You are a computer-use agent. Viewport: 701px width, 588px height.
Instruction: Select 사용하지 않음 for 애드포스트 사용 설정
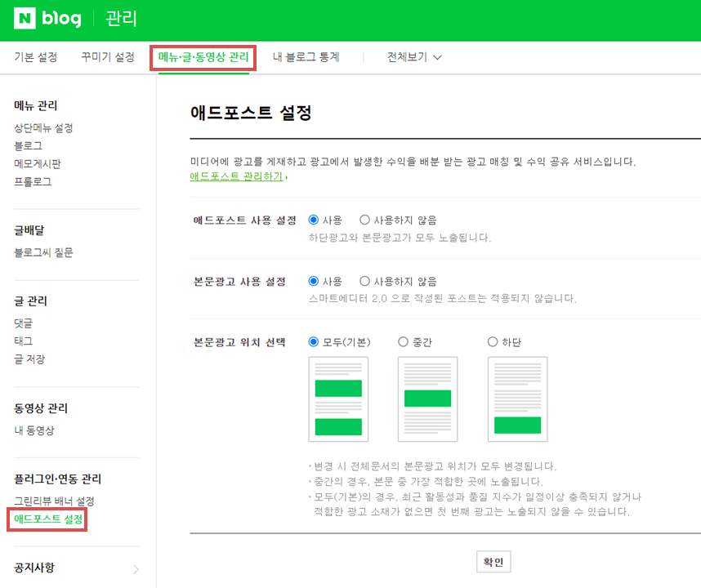coord(365,220)
